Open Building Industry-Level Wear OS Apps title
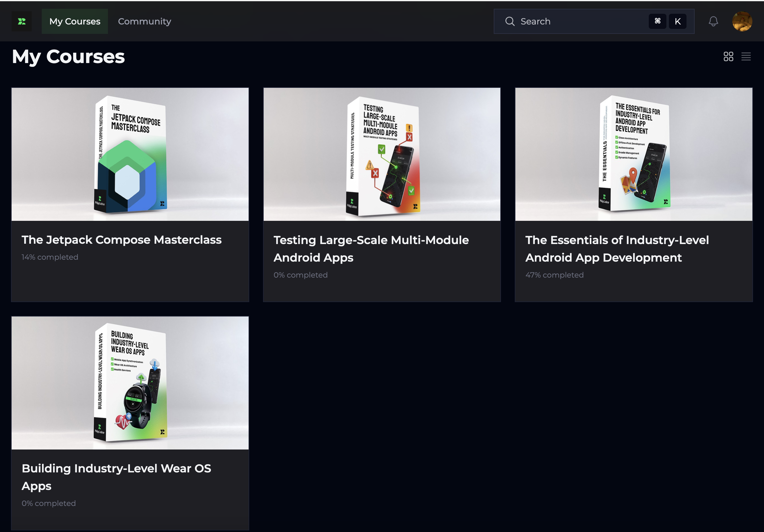This screenshot has height=532, width=764. click(116, 477)
